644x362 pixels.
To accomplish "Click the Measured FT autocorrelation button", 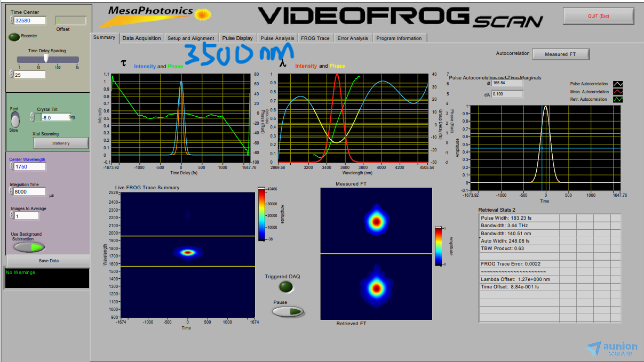I will 560,54.
